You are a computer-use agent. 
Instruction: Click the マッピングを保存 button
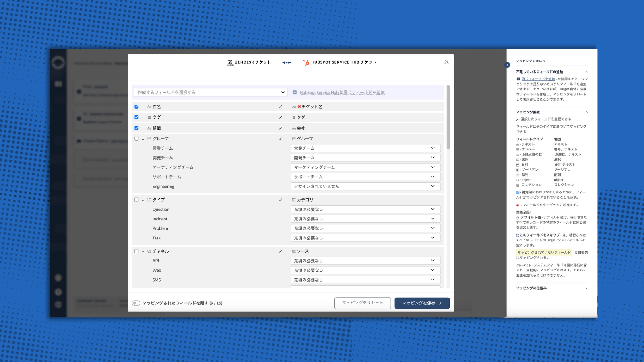point(422,303)
